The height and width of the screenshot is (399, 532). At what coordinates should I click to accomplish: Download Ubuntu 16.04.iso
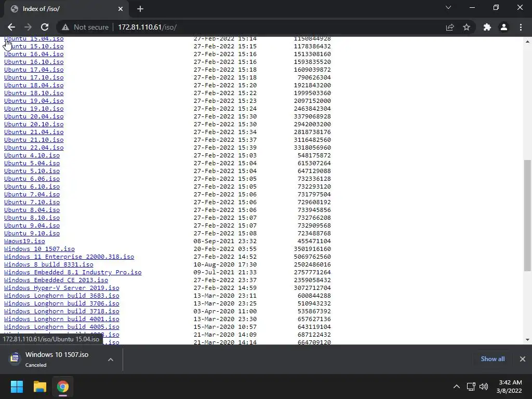point(34,54)
